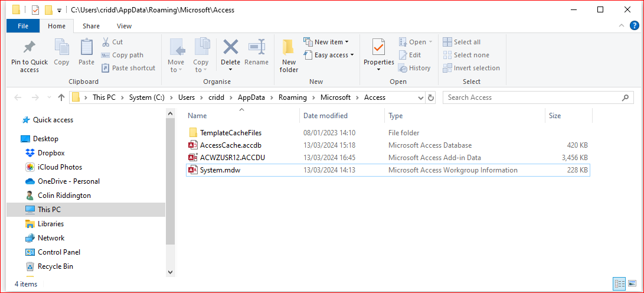The width and height of the screenshot is (644, 293).
Task: Collapse the ribbon with the chevron
Action: 622,26
